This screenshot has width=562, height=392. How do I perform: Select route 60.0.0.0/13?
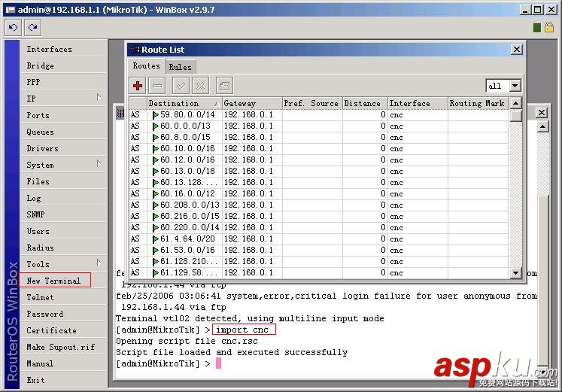coord(319,126)
